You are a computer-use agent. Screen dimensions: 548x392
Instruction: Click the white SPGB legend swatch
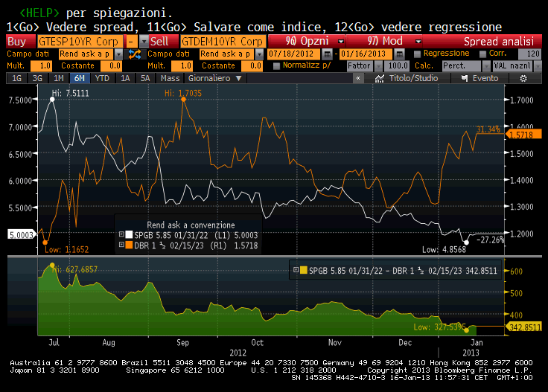[130, 234]
